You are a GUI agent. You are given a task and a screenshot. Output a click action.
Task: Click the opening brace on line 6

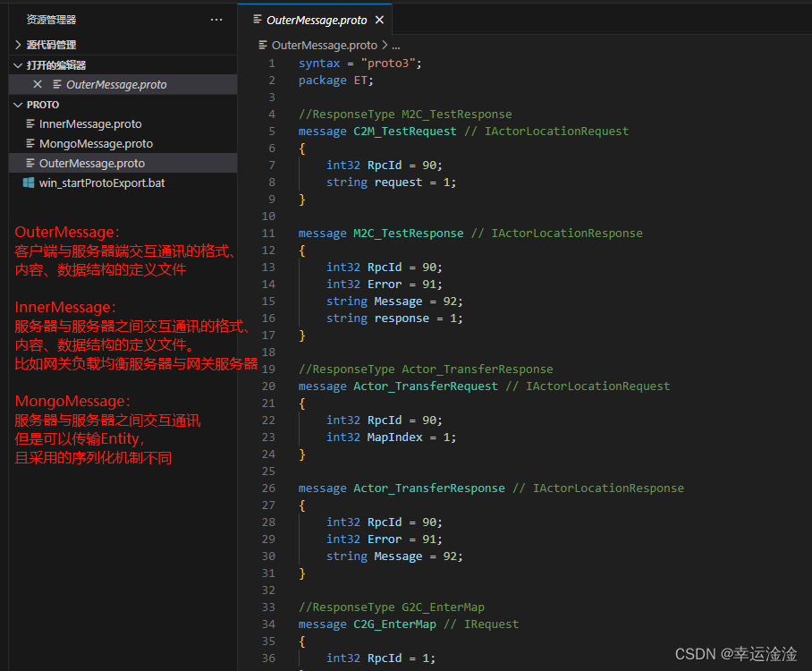[302, 149]
